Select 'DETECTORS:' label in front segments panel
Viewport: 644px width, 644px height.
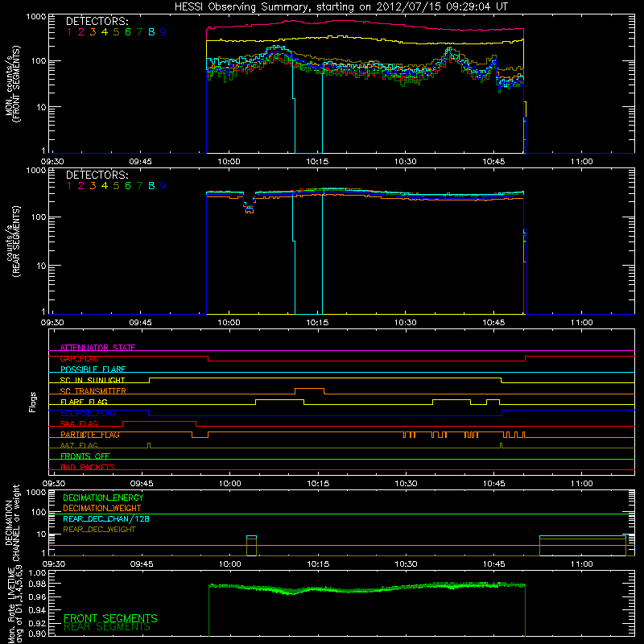tap(97, 22)
